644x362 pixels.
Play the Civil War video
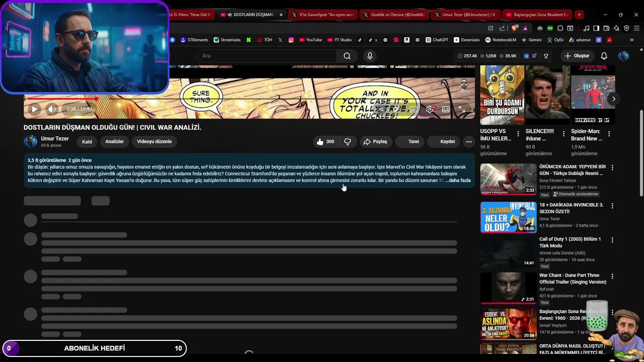tap(34, 109)
